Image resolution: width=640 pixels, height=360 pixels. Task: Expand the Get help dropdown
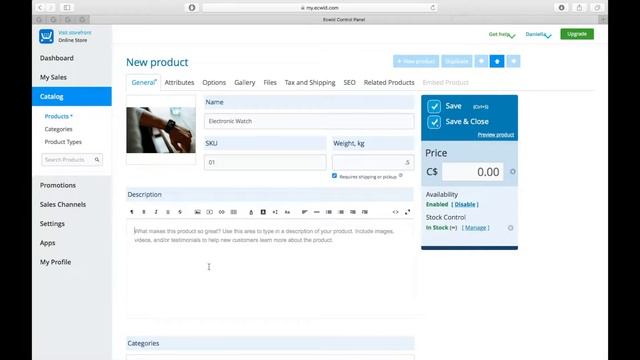502,34
